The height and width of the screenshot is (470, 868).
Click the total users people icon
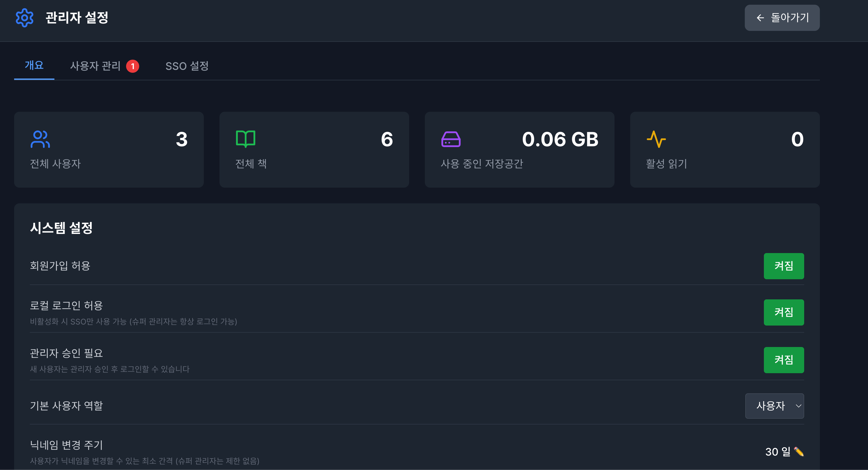pyautogui.click(x=40, y=139)
